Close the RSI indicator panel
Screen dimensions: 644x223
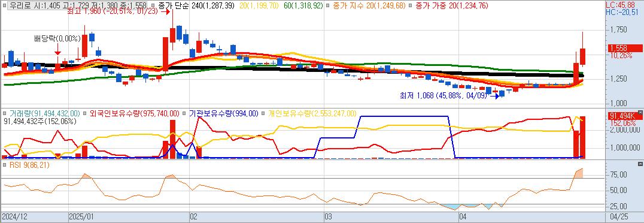640,164
